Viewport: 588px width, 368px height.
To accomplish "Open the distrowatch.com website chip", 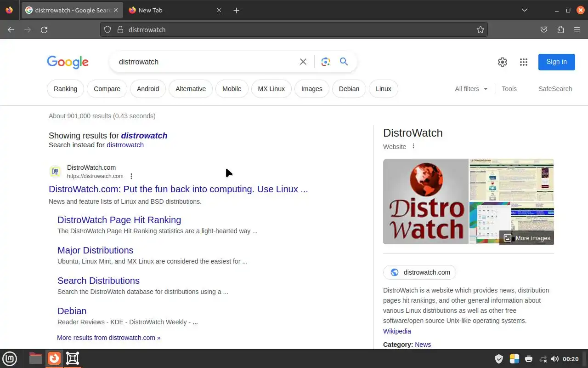I will coord(420,272).
